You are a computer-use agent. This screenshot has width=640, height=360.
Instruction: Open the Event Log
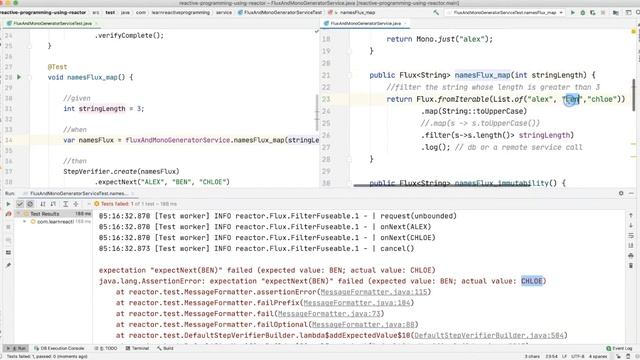click(619, 348)
